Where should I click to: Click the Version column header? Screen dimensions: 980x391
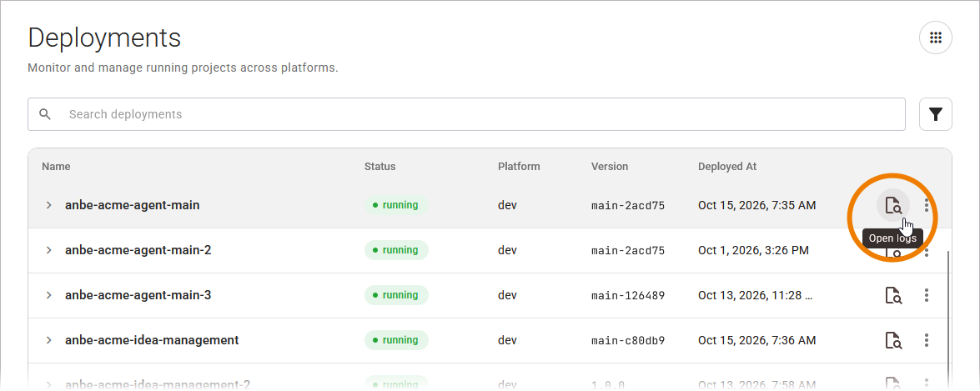pyautogui.click(x=610, y=166)
